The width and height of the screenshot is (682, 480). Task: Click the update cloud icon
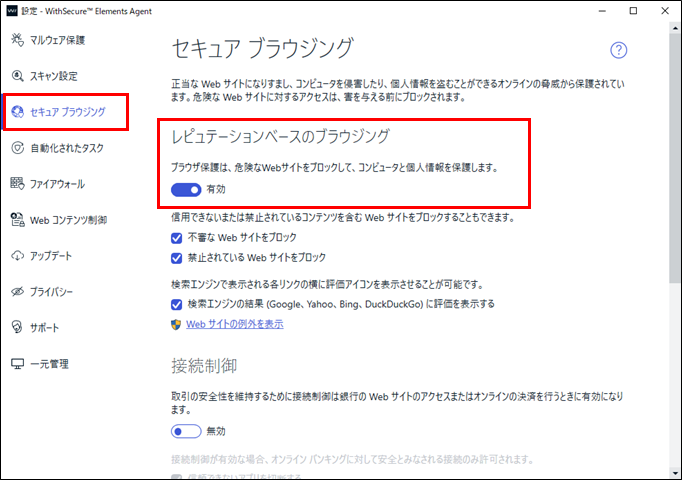pyautogui.click(x=17, y=256)
